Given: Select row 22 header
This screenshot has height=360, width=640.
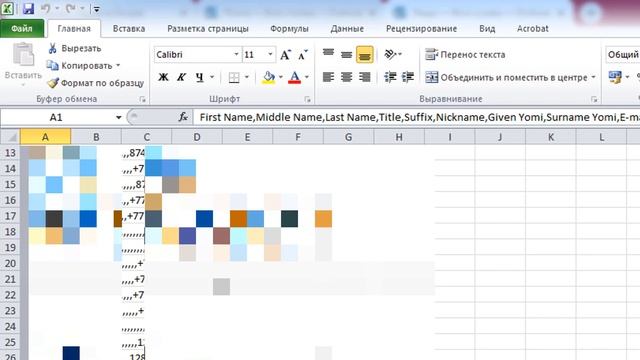Looking at the screenshot, I should [10, 295].
